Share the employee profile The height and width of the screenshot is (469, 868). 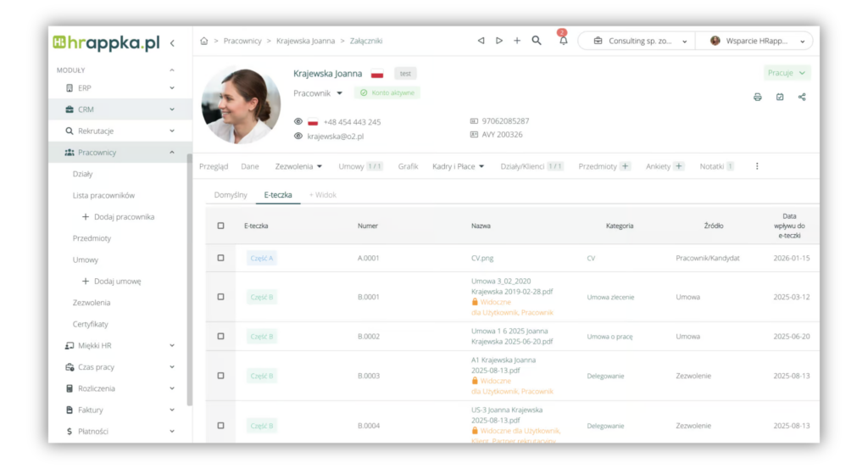pos(802,97)
